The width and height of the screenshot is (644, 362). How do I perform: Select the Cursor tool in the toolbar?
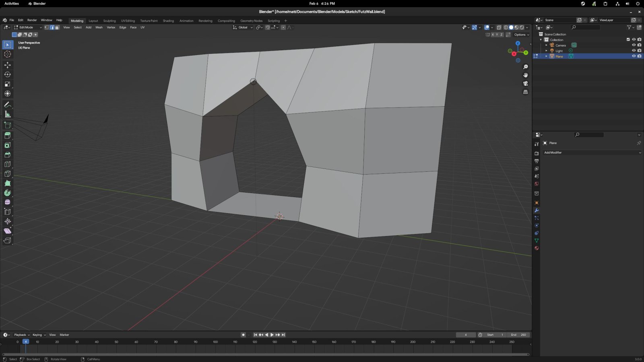click(7, 54)
